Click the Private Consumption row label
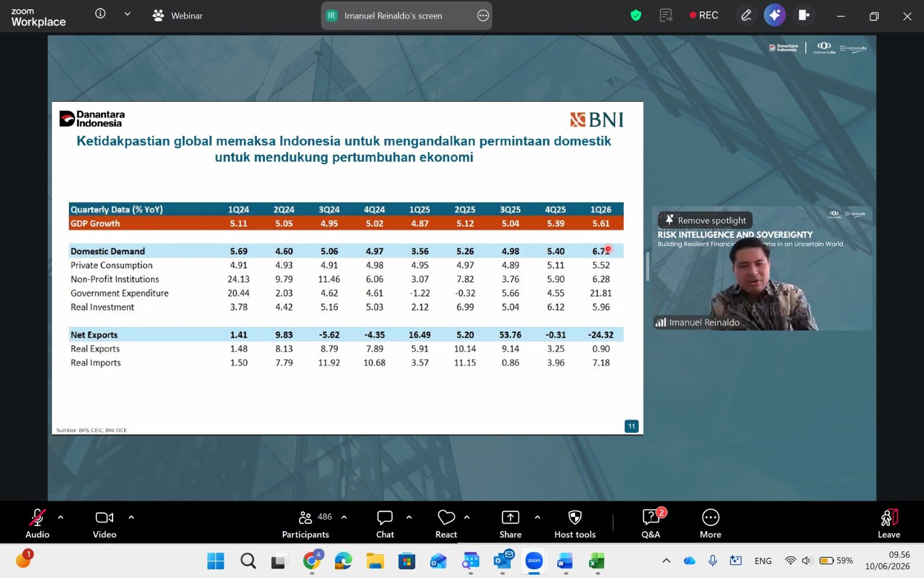The height and width of the screenshot is (578, 924). pos(111,265)
